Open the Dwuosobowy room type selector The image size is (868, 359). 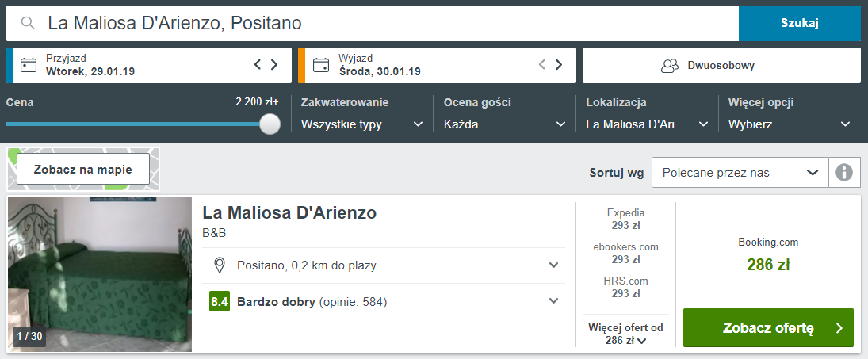(x=721, y=65)
